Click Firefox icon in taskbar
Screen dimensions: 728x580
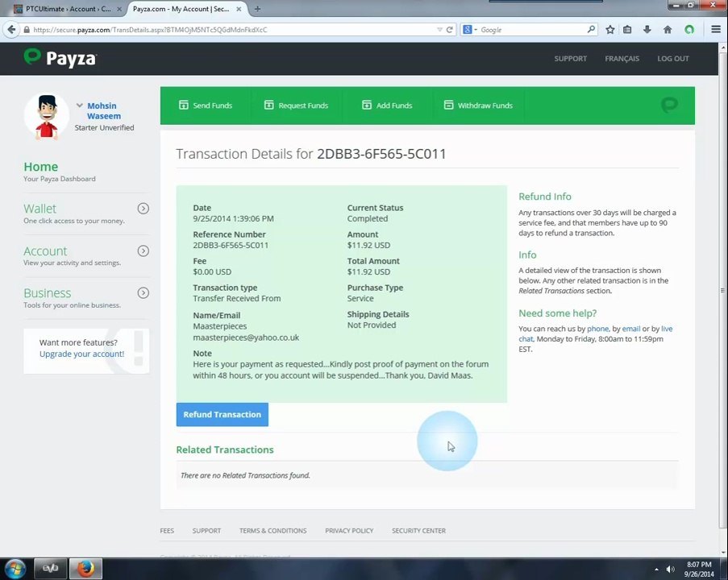click(x=85, y=569)
